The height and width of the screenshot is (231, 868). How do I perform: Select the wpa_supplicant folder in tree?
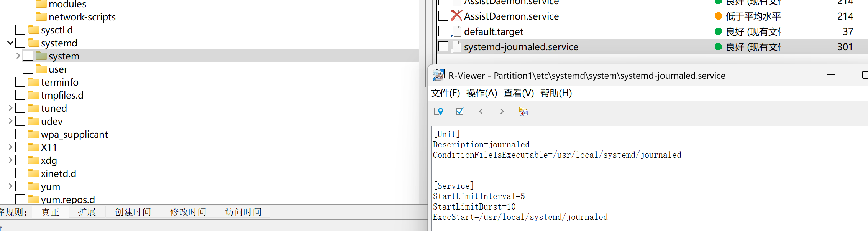pyautogui.click(x=74, y=134)
